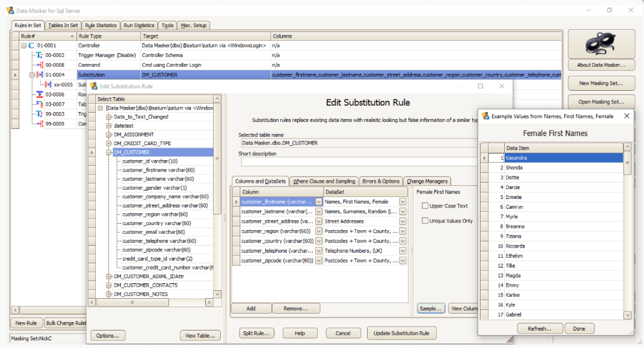Open the Tools tab

point(168,25)
